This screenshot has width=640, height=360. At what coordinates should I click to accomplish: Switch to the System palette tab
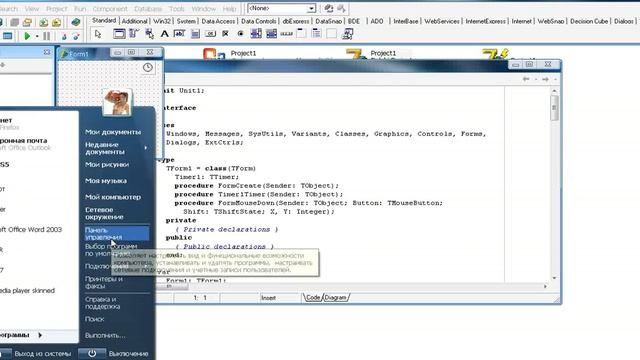186,21
